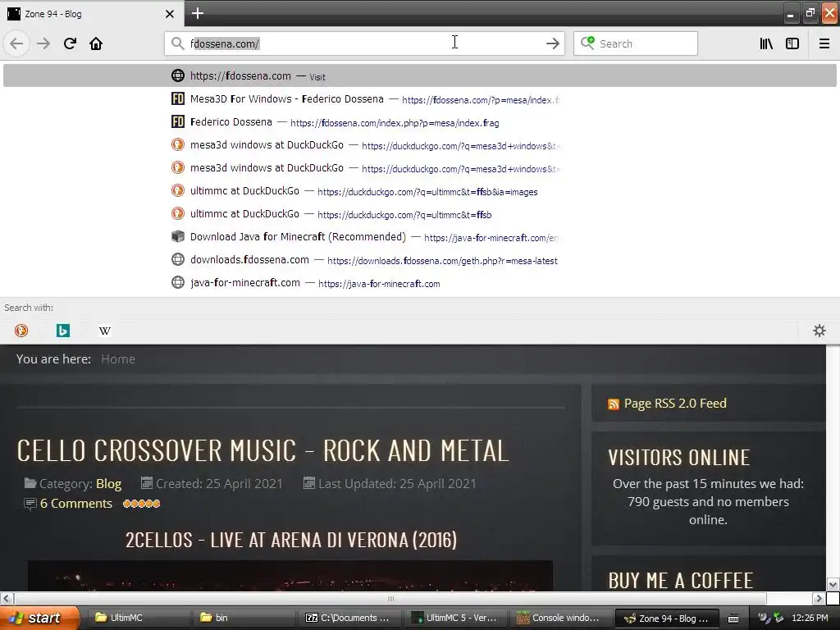Image resolution: width=840 pixels, height=630 pixels.
Task: Switch to bin folder taskbar item
Action: click(x=243, y=618)
